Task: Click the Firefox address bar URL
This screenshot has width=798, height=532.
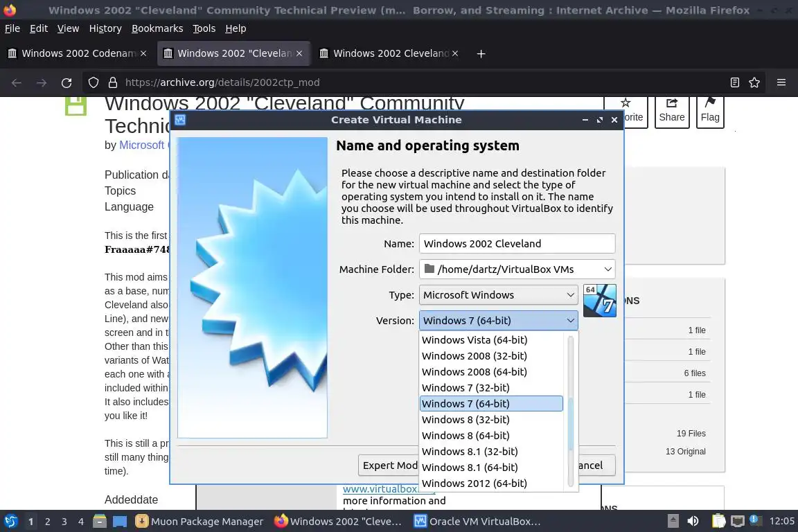Action: [x=222, y=82]
